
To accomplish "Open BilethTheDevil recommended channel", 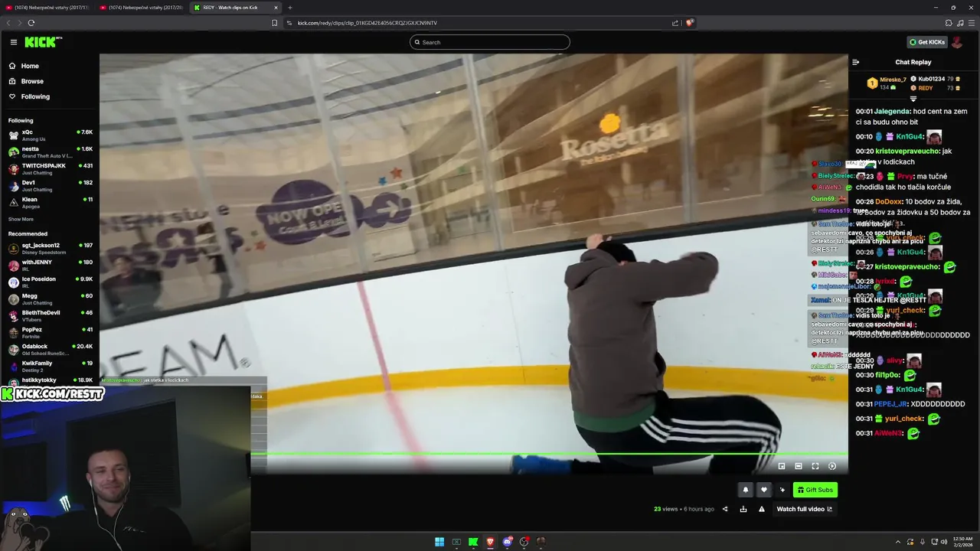I will tap(50, 315).
